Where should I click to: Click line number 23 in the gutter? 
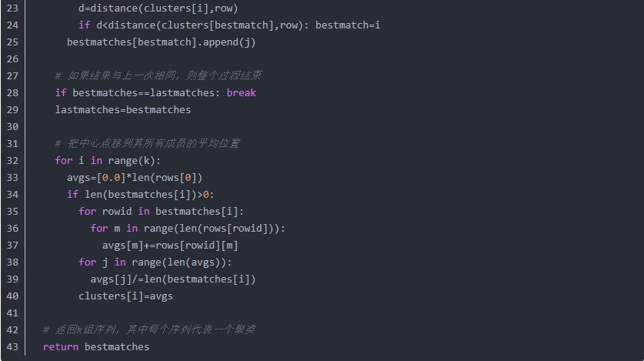(12, 8)
